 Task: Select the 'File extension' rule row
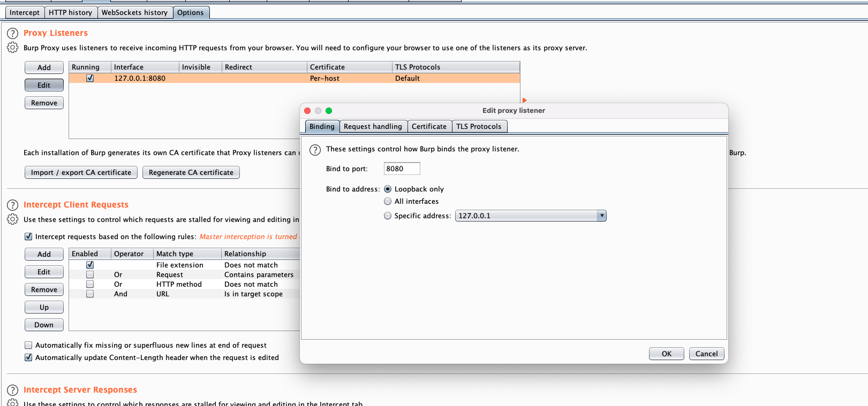coord(184,265)
